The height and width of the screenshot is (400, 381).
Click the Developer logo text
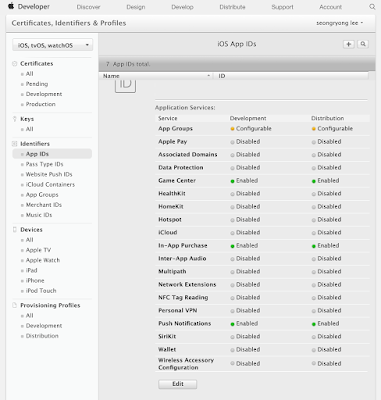34,6
